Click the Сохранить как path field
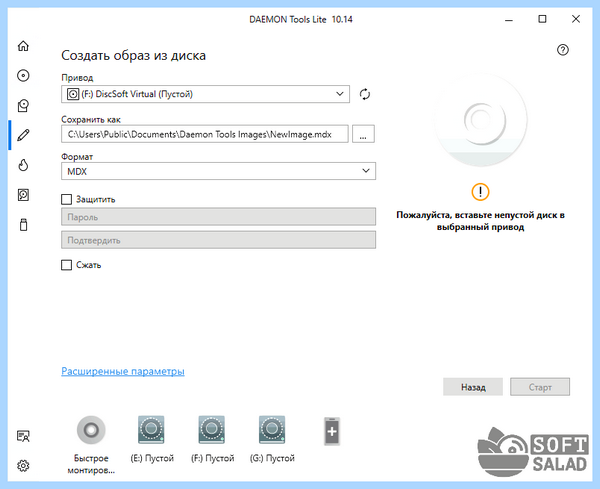600x489 pixels. tap(205, 134)
